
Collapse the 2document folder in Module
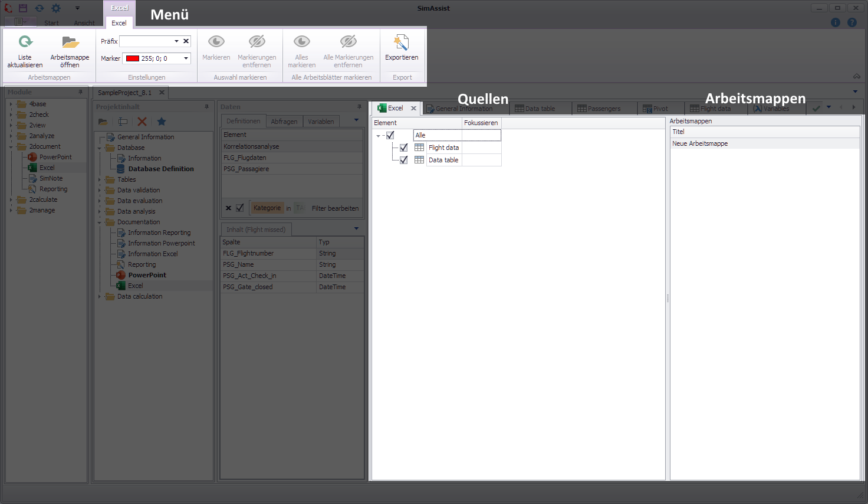point(11,146)
